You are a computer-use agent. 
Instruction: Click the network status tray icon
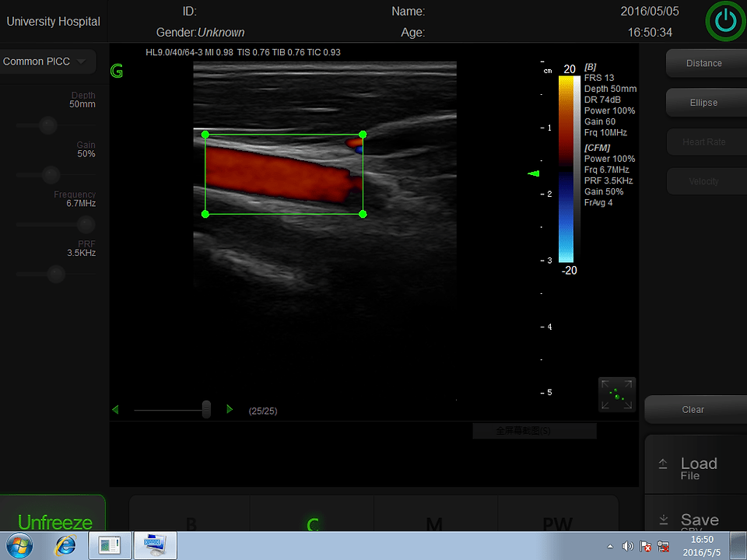[x=663, y=546]
